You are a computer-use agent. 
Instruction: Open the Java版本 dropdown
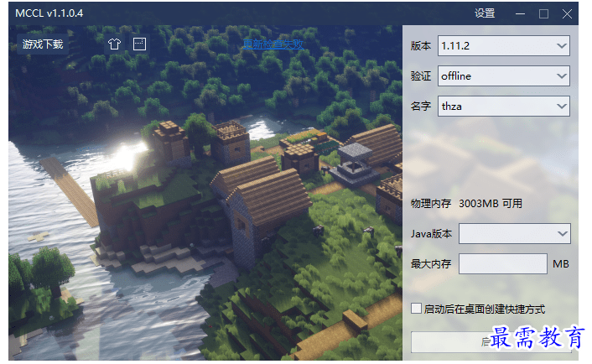click(515, 234)
